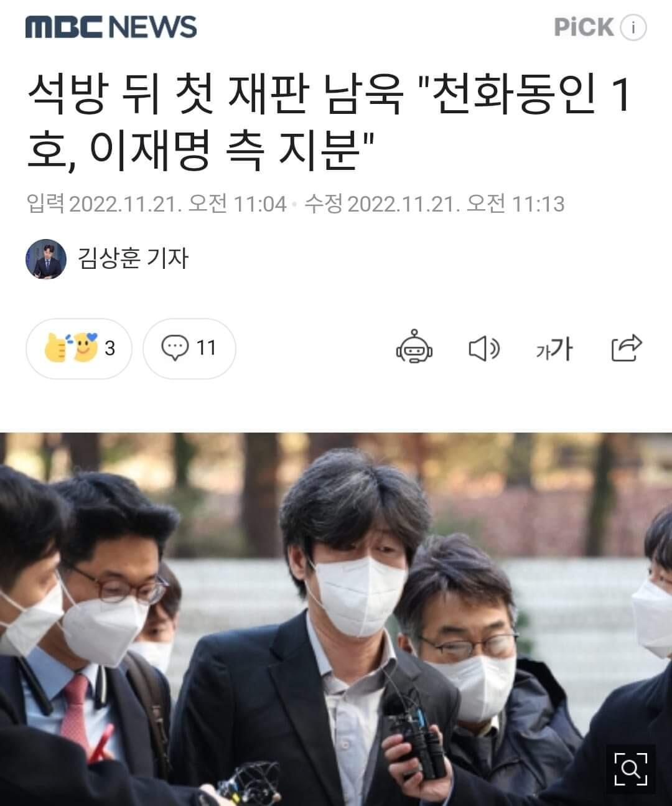Enlarge photo with magnifier icon
The image size is (672, 806).
tap(630, 769)
